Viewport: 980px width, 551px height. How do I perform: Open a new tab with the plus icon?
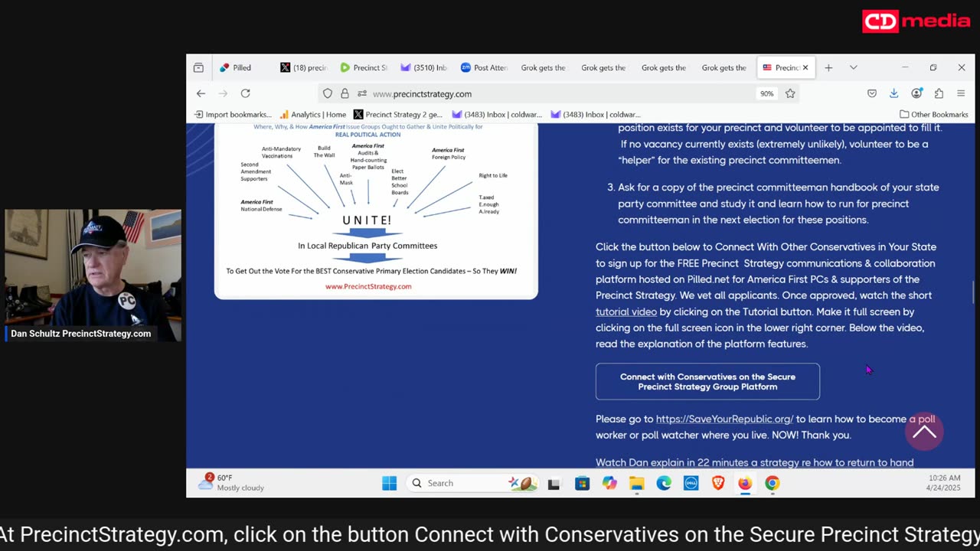pos(828,67)
